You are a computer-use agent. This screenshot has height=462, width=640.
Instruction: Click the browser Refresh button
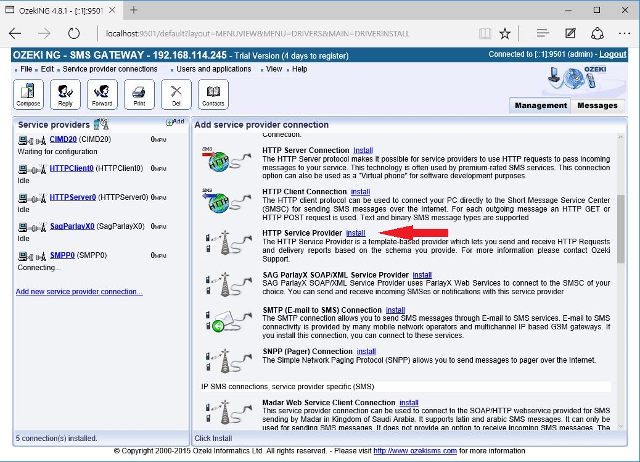coord(74,33)
